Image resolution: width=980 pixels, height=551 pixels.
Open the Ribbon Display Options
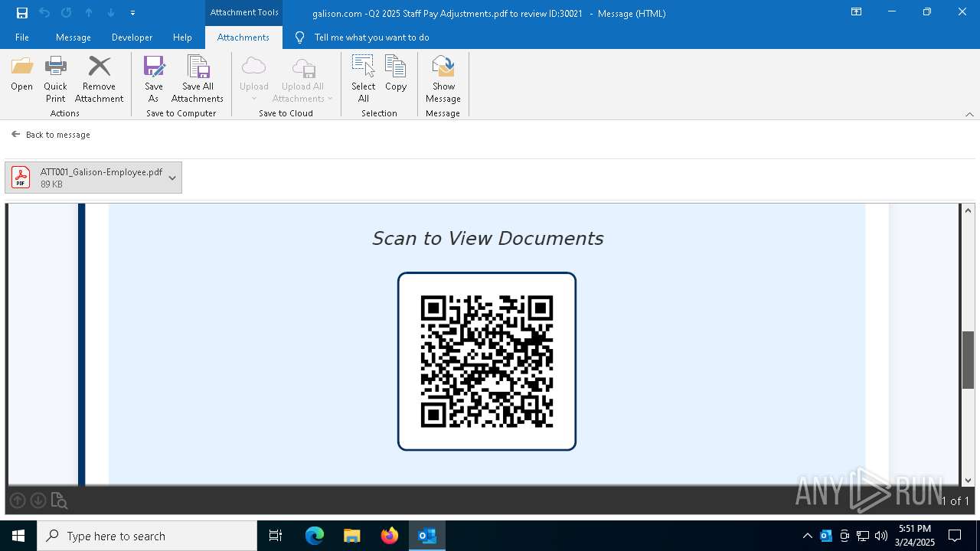856,12
